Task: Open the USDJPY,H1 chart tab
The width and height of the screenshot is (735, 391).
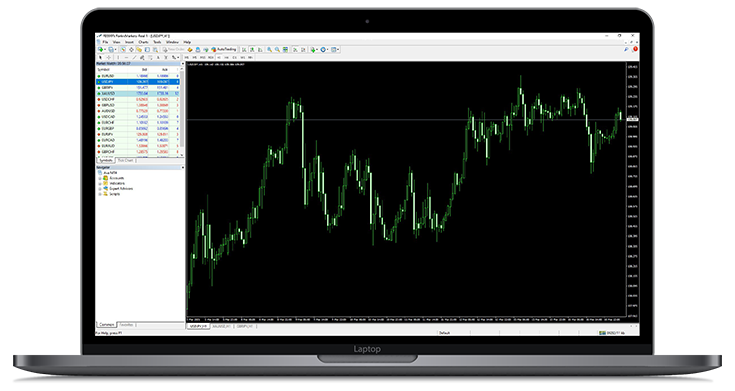Action: pyautogui.click(x=198, y=326)
